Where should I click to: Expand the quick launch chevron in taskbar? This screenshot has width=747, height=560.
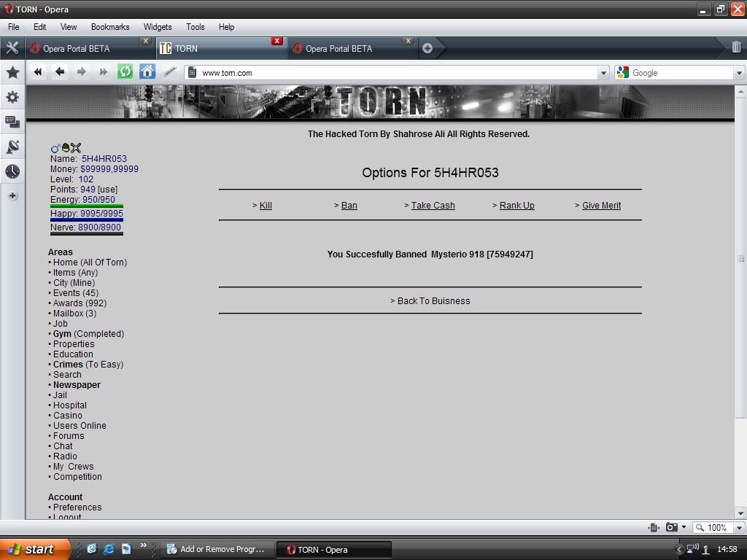pos(143,545)
